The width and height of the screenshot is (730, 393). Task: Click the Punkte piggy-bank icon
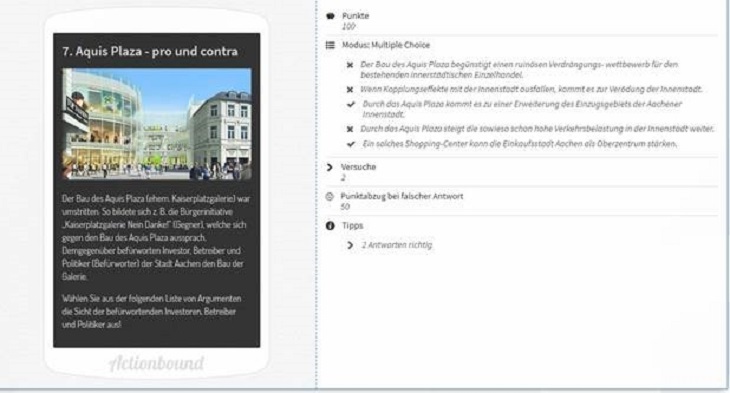(x=330, y=16)
